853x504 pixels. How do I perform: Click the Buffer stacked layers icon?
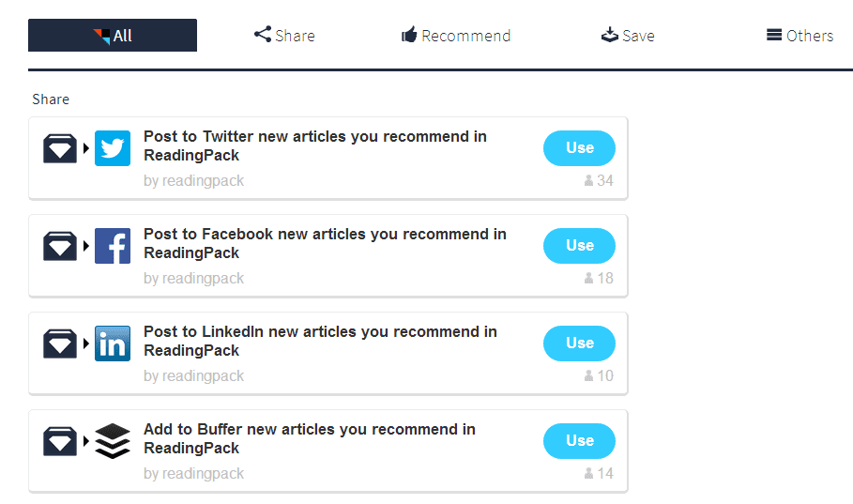(x=113, y=441)
